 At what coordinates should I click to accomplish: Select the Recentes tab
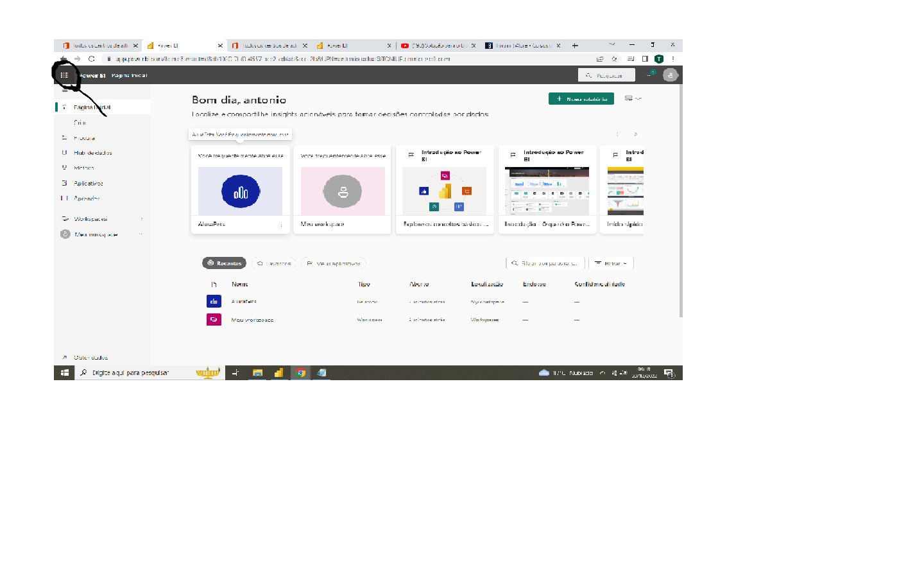pyautogui.click(x=224, y=263)
